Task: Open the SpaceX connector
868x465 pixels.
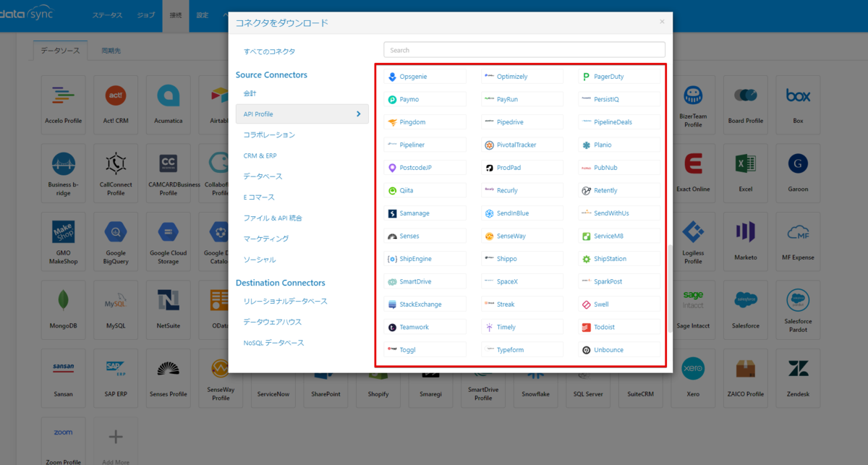Action: [x=522, y=281]
